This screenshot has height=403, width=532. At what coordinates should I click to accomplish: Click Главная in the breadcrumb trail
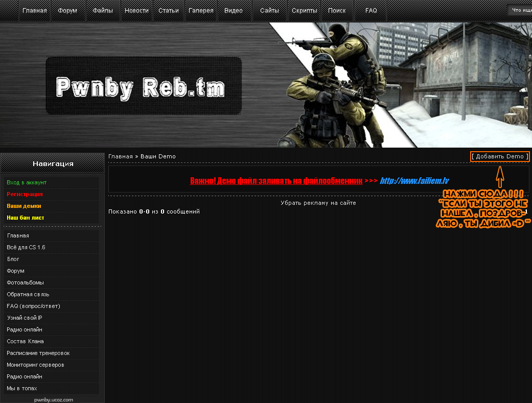click(121, 156)
